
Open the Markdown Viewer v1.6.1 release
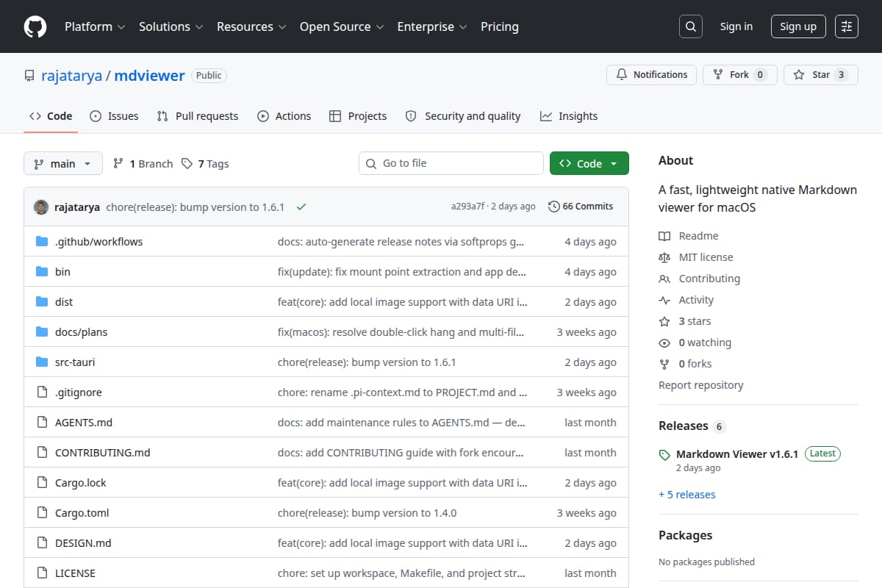(x=737, y=454)
